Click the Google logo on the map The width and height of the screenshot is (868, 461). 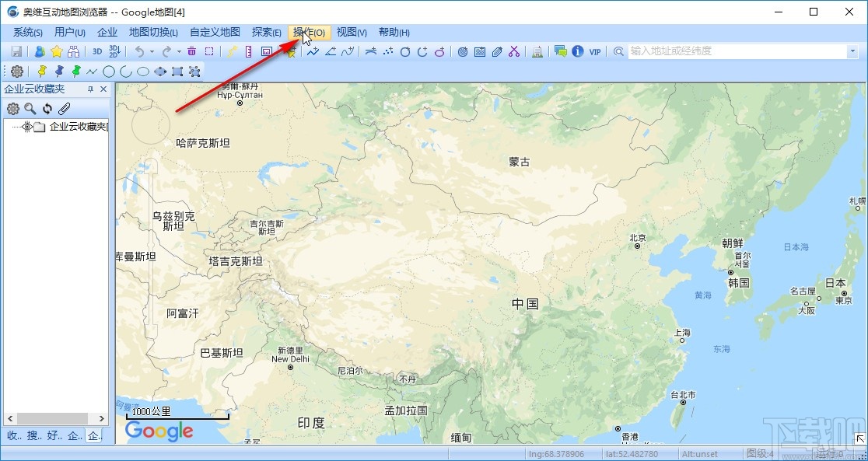click(158, 431)
